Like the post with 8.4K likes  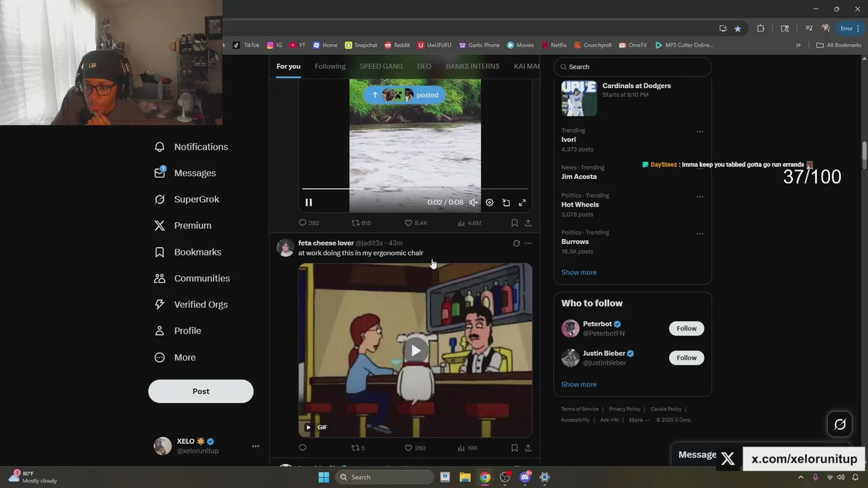416,222
